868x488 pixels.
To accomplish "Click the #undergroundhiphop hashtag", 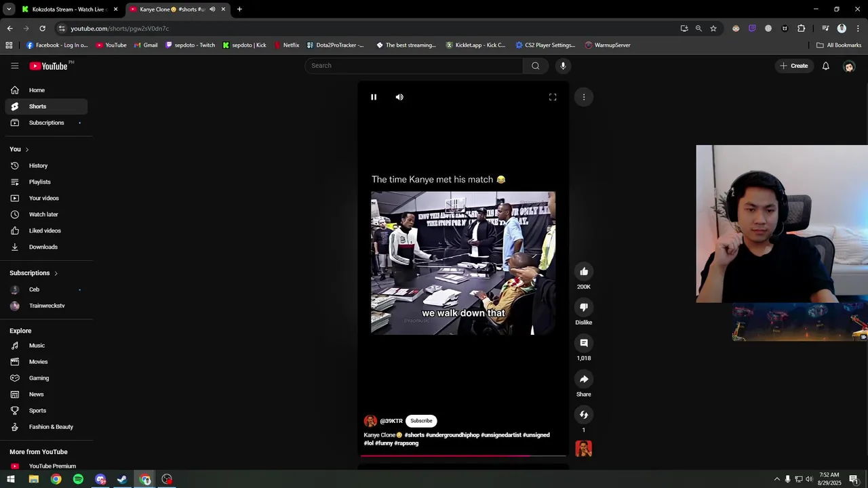I will pyautogui.click(x=452, y=435).
